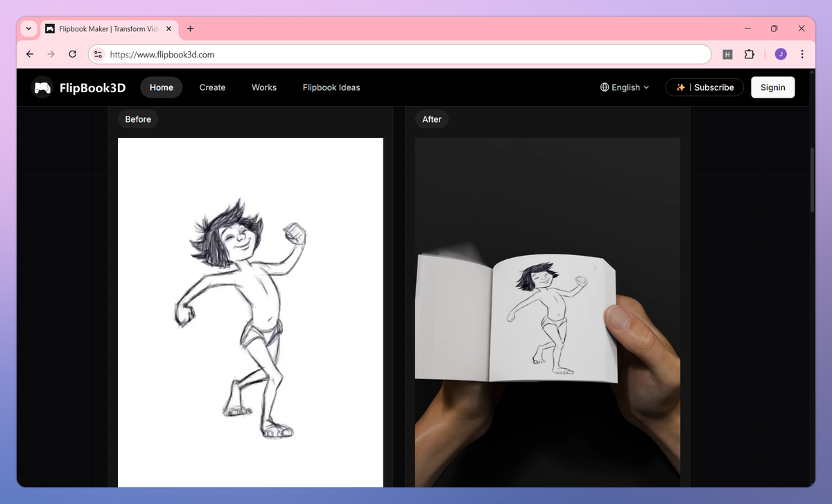Minimize the browser window
The height and width of the screenshot is (504, 832).
click(748, 28)
